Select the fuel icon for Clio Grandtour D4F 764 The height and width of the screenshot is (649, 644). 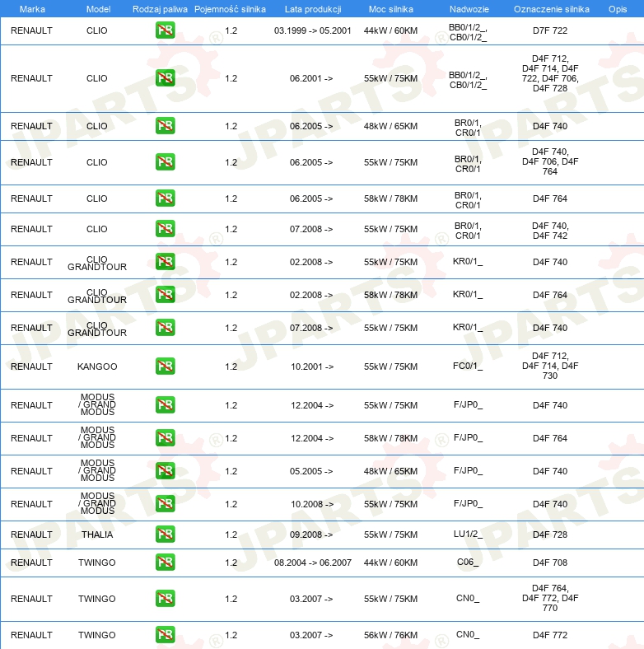(x=166, y=295)
